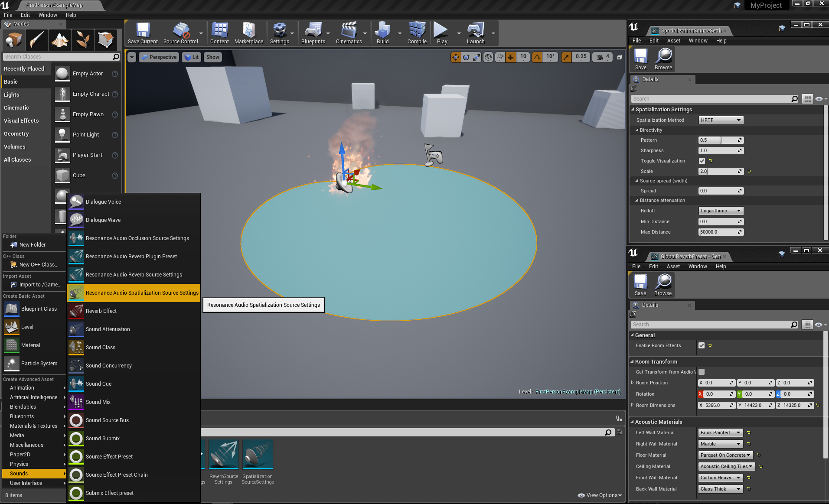Open View Options in content browser
The height and width of the screenshot is (504, 829).
(x=600, y=495)
